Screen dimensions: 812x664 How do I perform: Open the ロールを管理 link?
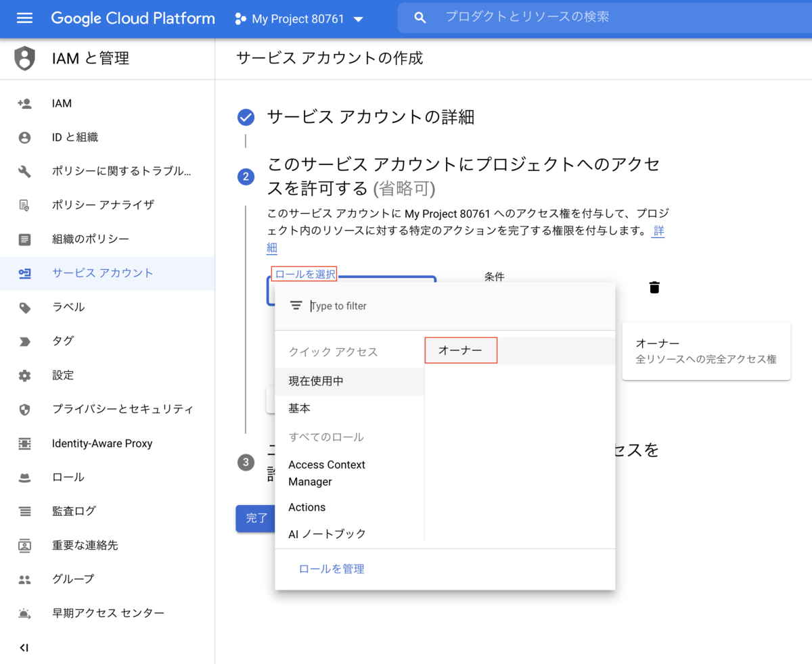(331, 569)
